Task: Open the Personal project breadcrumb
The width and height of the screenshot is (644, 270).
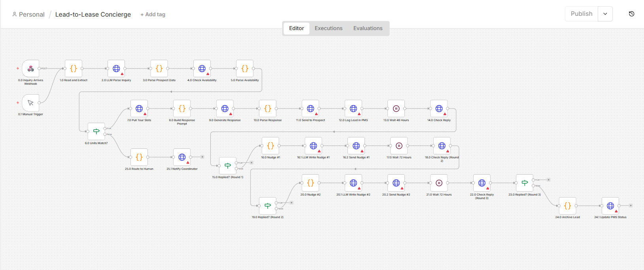Action: (28, 15)
